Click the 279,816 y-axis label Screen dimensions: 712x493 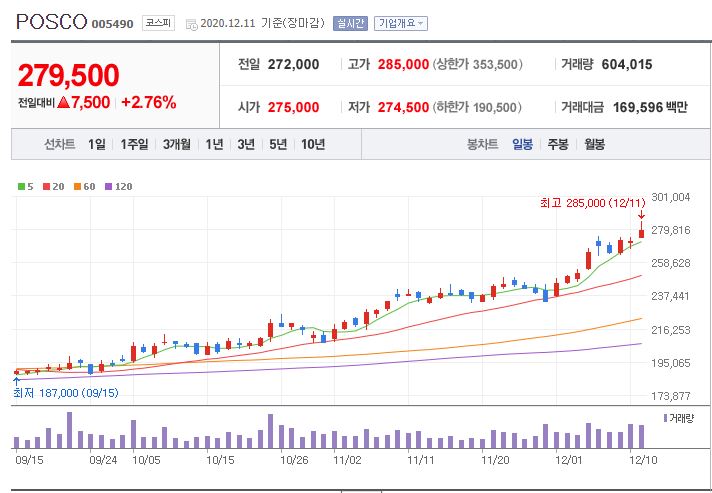(x=671, y=230)
